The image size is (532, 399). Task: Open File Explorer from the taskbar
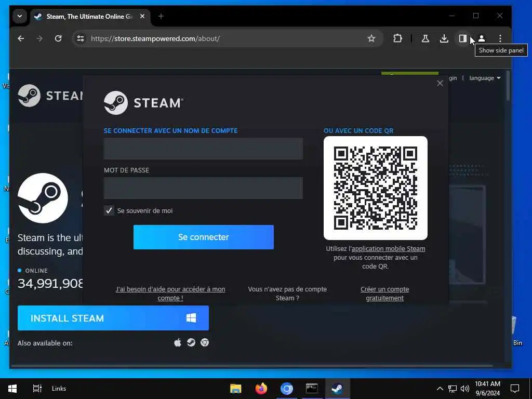point(235,389)
